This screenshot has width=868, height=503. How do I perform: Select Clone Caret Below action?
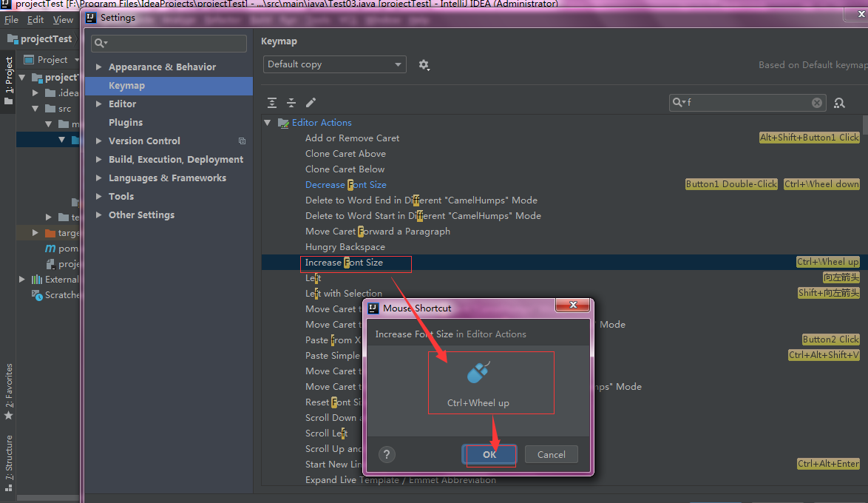coord(345,169)
